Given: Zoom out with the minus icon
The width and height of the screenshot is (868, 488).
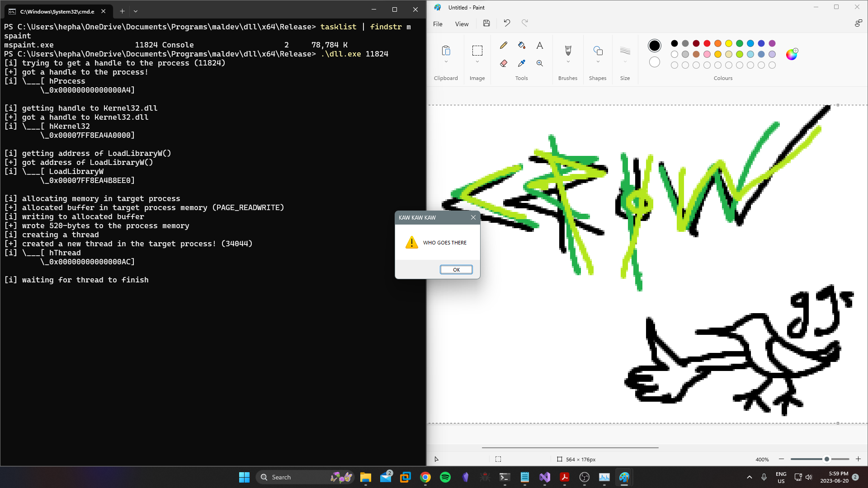Looking at the screenshot, I should coord(781,459).
